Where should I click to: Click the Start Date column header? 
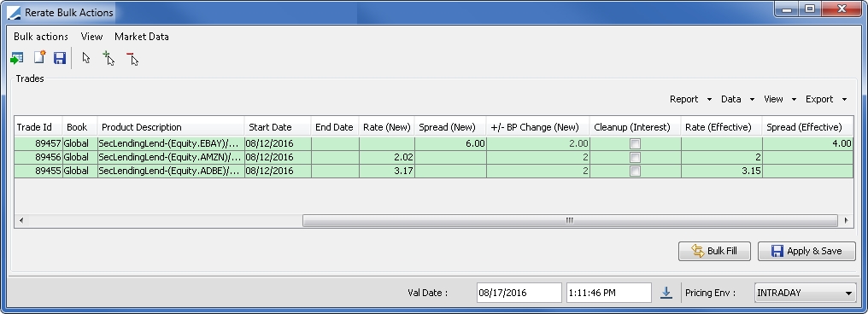click(278, 127)
